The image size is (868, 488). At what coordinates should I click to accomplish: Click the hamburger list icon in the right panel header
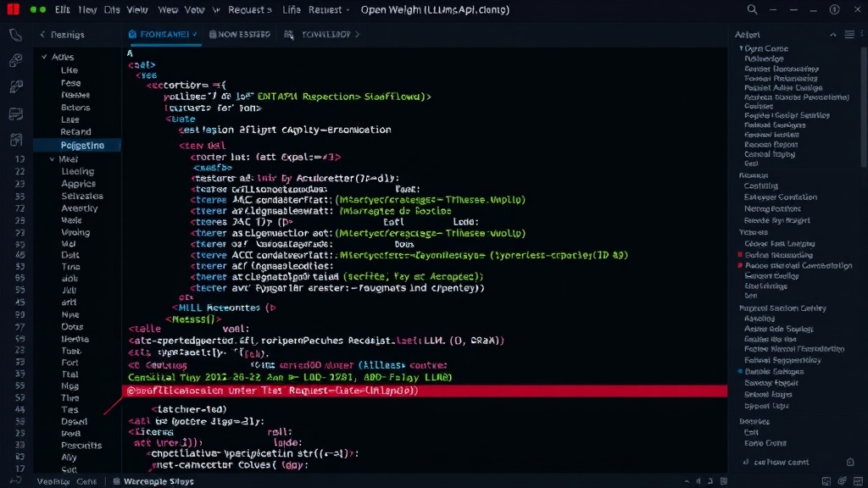(x=849, y=34)
